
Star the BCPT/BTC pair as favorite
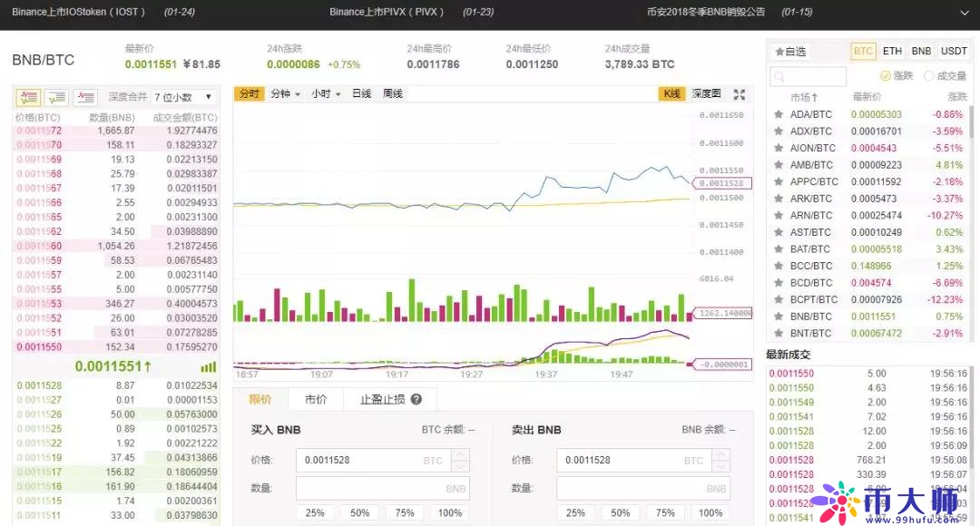point(779,300)
